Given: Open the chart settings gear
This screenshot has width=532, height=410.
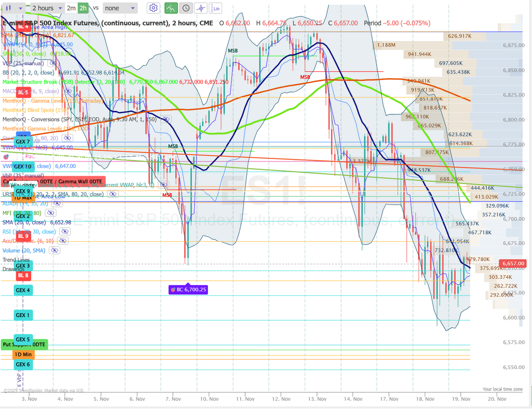Looking at the screenshot, I should (x=153, y=8).
